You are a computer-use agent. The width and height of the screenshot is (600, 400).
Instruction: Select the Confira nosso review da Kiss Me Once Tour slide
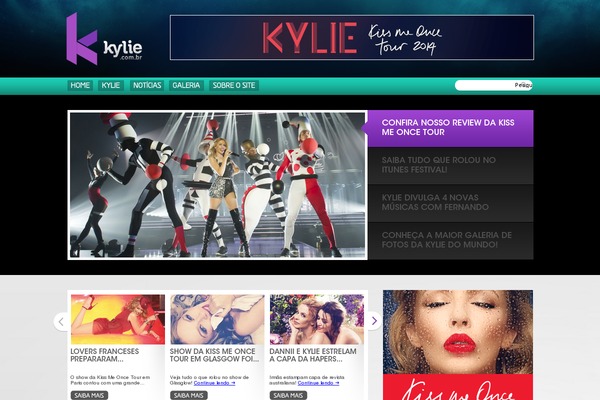(x=450, y=128)
